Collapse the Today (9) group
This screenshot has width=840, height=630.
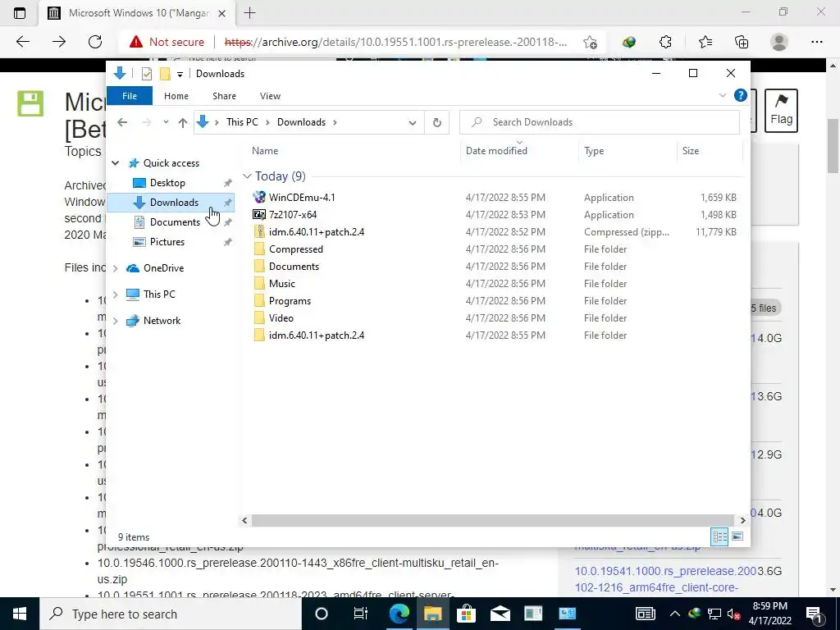pyautogui.click(x=247, y=176)
